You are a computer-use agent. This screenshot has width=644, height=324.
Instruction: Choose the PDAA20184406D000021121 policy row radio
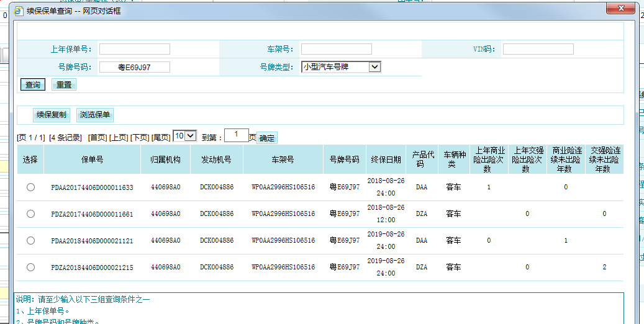point(30,241)
